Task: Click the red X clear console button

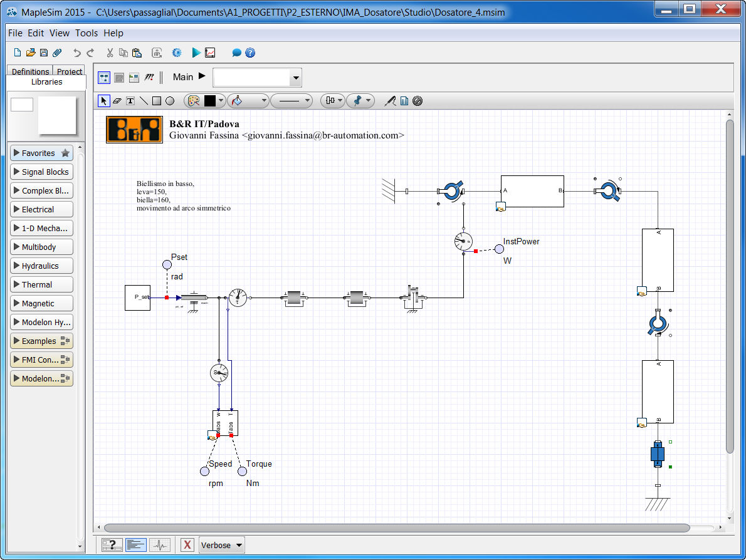Action: coord(187,545)
